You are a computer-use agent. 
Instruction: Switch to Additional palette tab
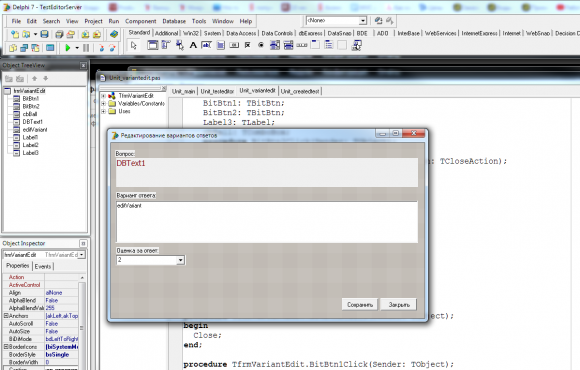point(166,33)
